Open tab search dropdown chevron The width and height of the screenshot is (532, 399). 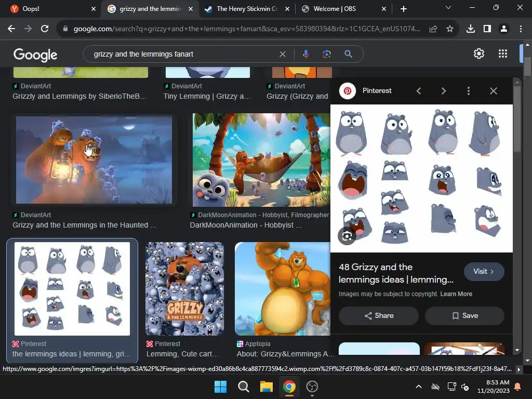(448, 7)
